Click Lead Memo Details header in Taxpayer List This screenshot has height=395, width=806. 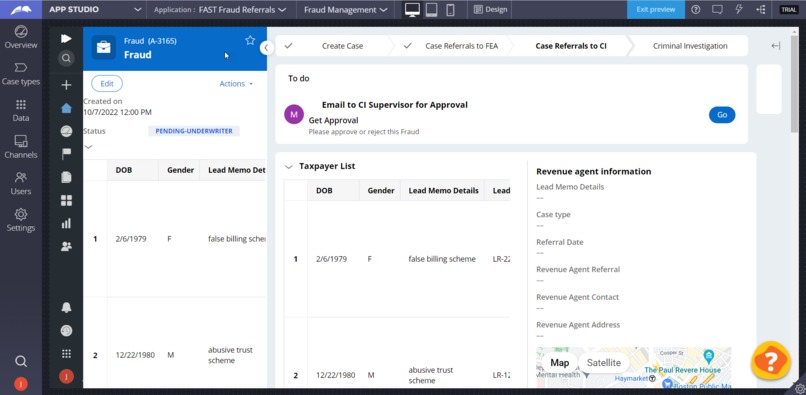(443, 190)
